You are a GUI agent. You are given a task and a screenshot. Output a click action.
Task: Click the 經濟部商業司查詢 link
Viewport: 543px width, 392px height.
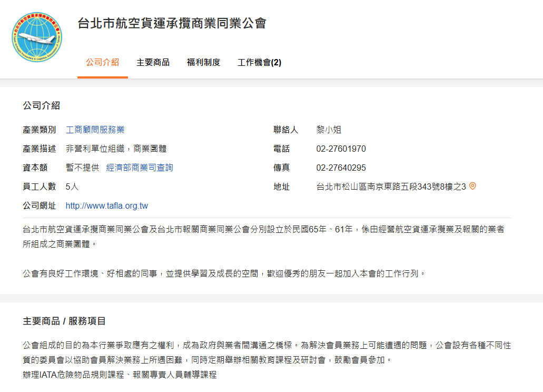pyautogui.click(x=140, y=168)
